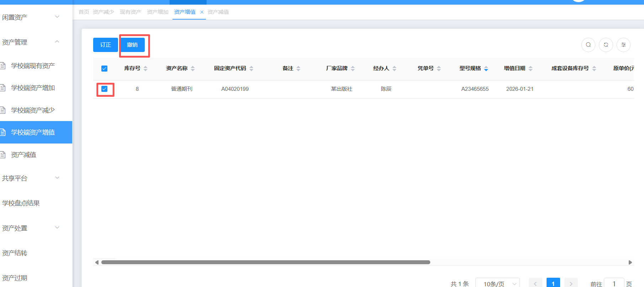The height and width of the screenshot is (287, 644).
Task: Sort the 资产名称 column
Action: pos(193,68)
